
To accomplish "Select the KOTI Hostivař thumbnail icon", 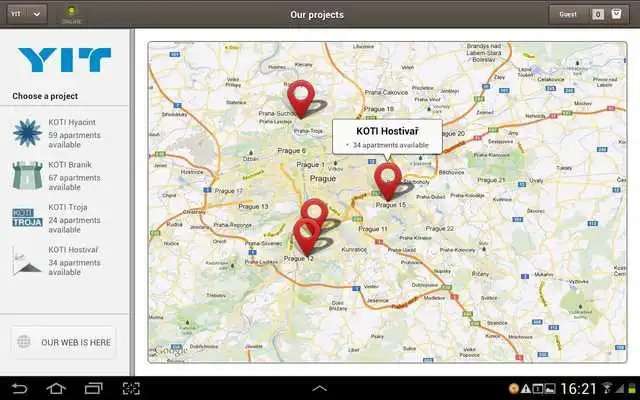I will click(x=27, y=260).
